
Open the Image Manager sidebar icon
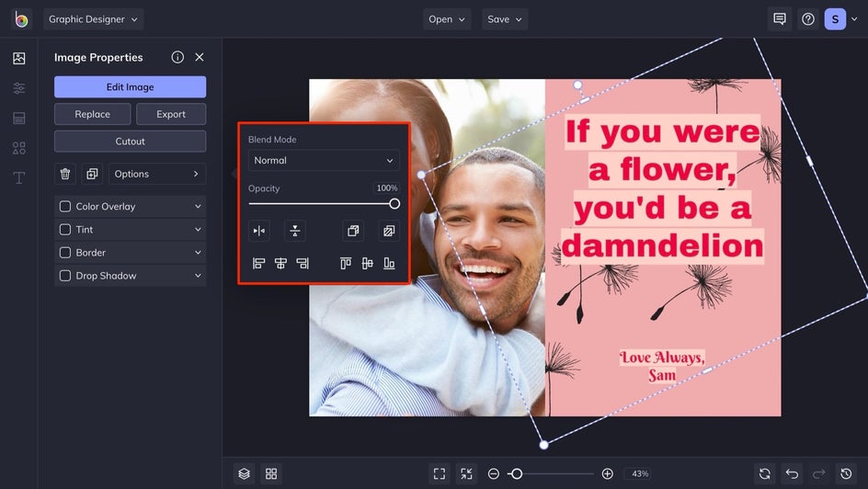click(x=18, y=58)
